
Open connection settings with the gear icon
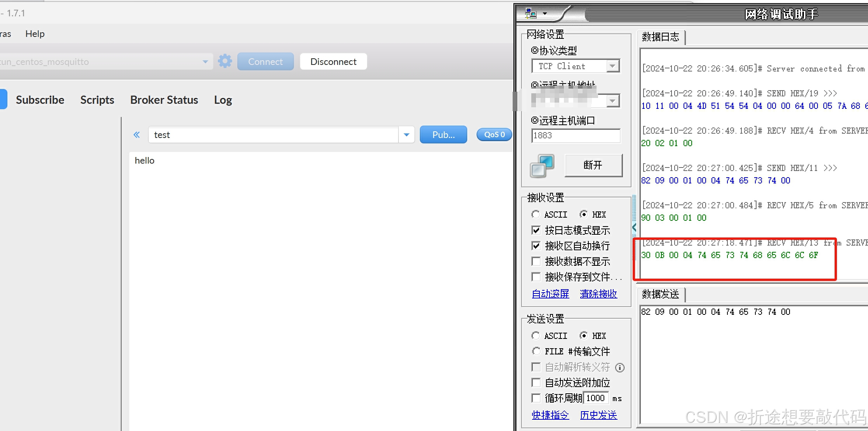click(x=224, y=61)
